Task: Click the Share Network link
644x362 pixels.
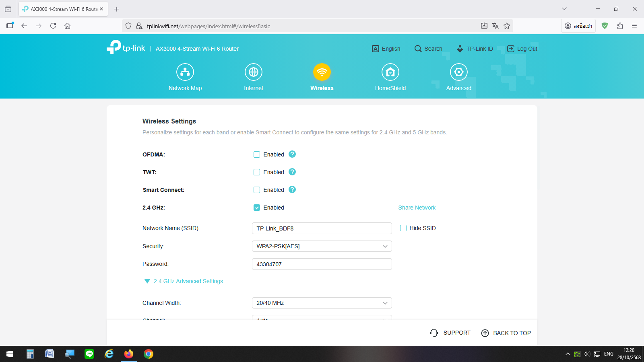Action: pyautogui.click(x=417, y=208)
